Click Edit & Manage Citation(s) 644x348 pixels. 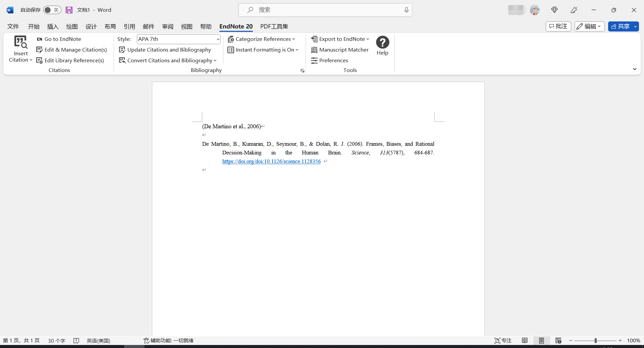pyautogui.click(x=71, y=50)
